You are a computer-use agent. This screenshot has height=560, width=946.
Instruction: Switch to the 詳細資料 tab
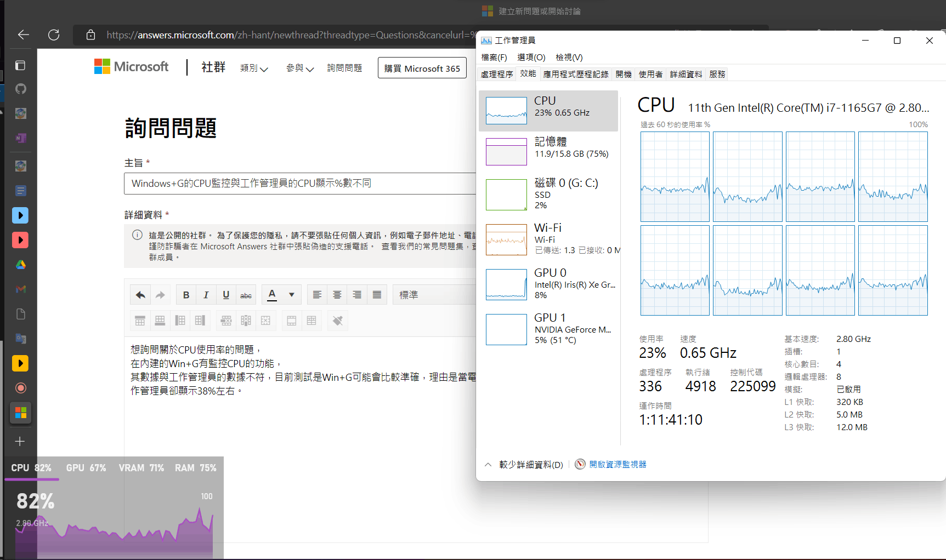point(686,75)
